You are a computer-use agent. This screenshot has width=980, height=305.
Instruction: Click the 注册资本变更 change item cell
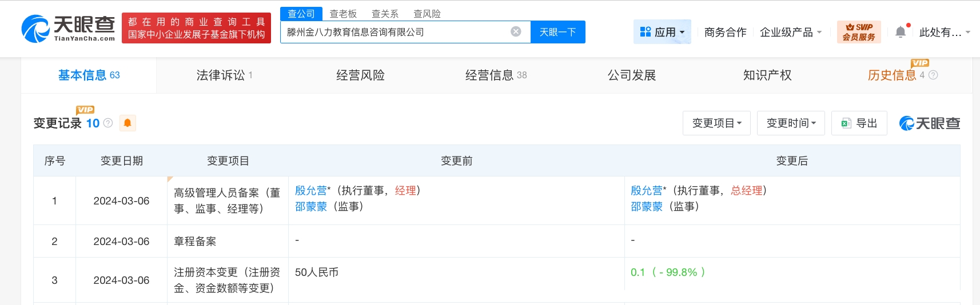click(x=227, y=280)
